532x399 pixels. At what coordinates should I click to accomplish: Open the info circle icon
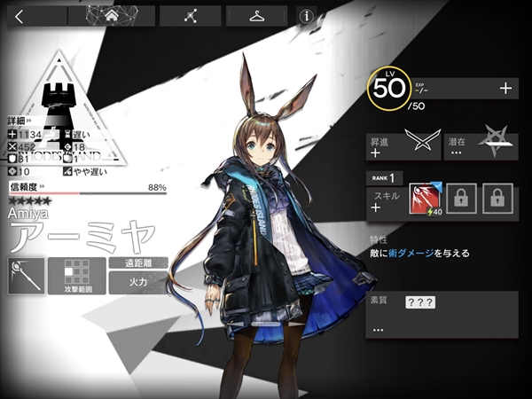[307, 16]
